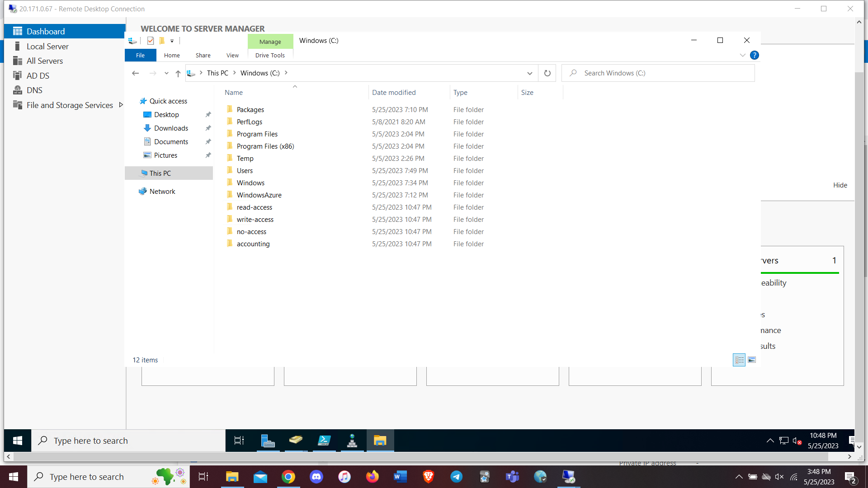The width and height of the screenshot is (868, 488).
Task: Switch to Large icons view layout
Action: tap(752, 360)
